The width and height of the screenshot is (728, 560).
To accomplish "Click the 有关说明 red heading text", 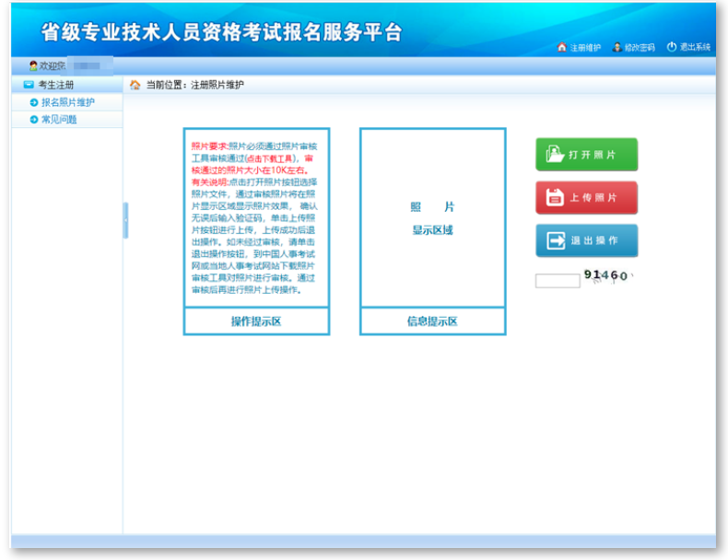I will [x=209, y=182].
